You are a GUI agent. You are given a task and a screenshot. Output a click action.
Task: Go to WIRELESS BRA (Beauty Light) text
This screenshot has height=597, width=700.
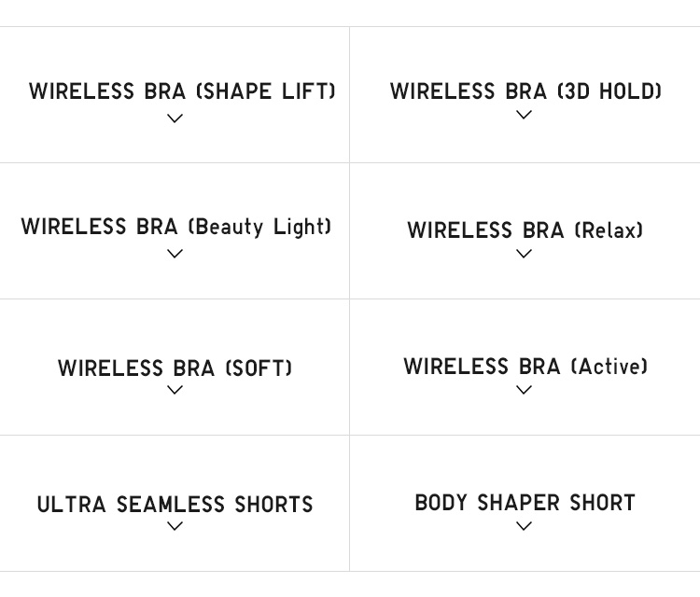click(175, 227)
